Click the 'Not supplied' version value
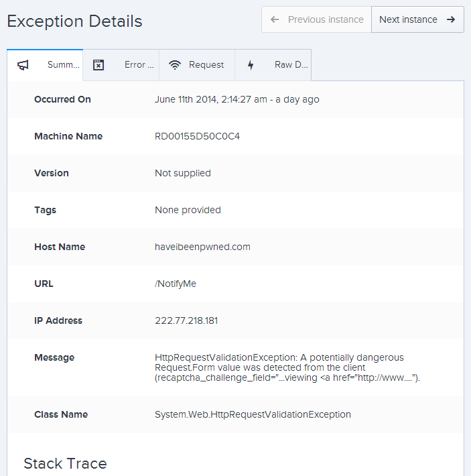Image resolution: width=471 pixels, height=476 pixels. [183, 173]
